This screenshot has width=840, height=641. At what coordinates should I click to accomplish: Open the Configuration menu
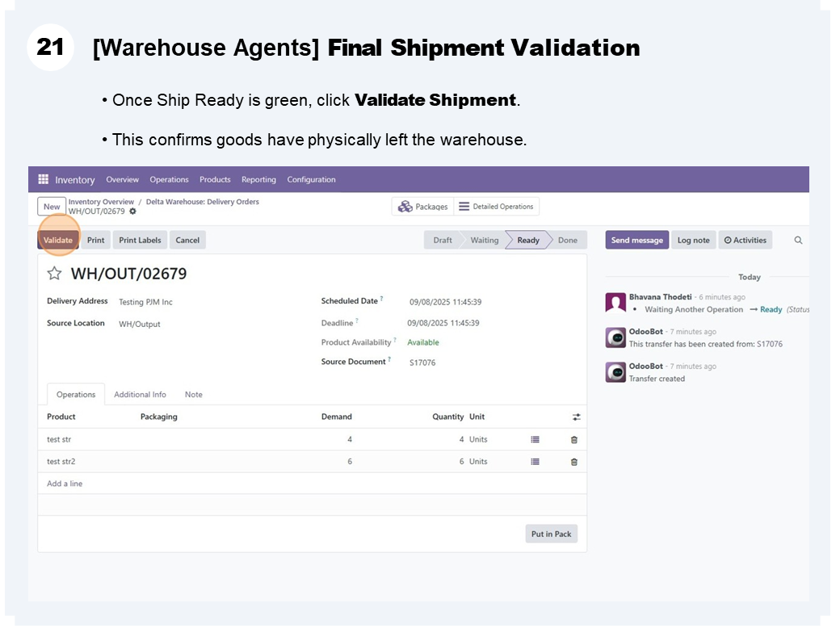pos(311,179)
